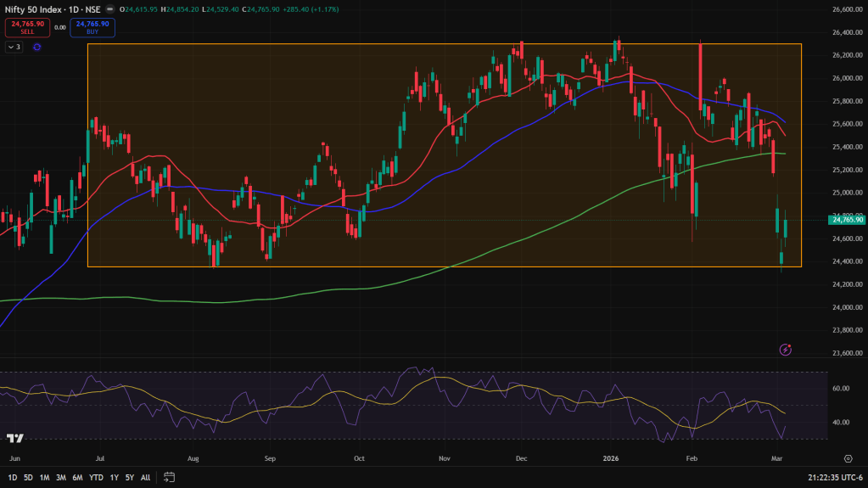Select the 5D time range
Screen dimensions: 868x488
(x=28, y=478)
